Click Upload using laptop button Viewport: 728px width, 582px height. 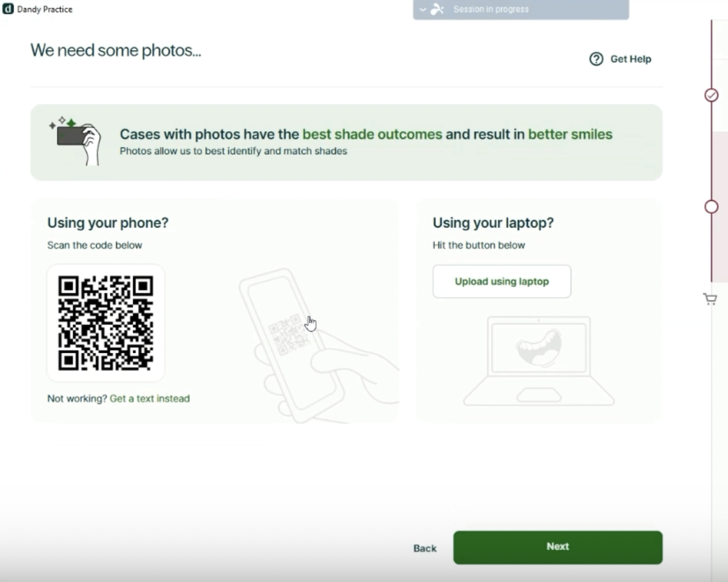pyautogui.click(x=502, y=281)
